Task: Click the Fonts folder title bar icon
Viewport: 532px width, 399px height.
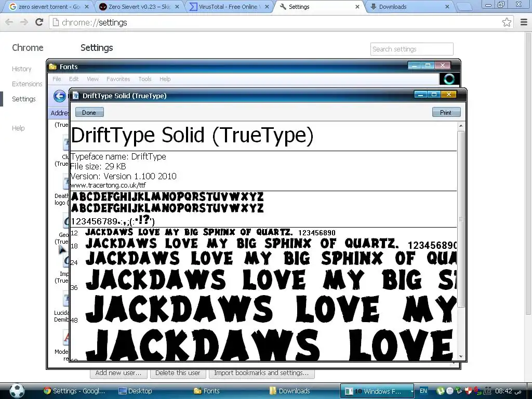Action: click(52, 66)
